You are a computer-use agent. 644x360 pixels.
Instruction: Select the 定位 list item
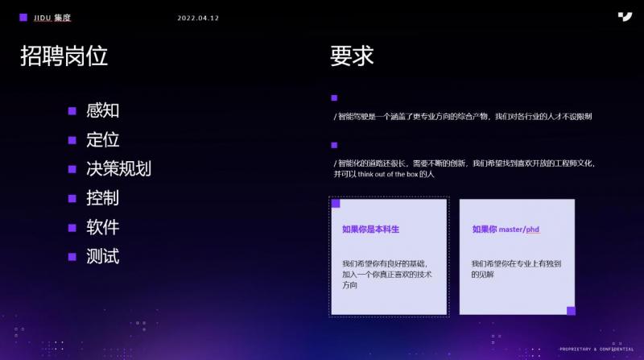click(x=103, y=139)
